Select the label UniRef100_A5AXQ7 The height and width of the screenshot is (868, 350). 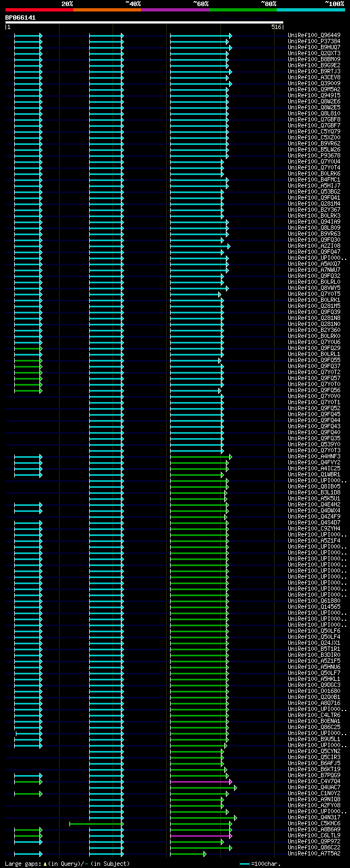[314, 264]
